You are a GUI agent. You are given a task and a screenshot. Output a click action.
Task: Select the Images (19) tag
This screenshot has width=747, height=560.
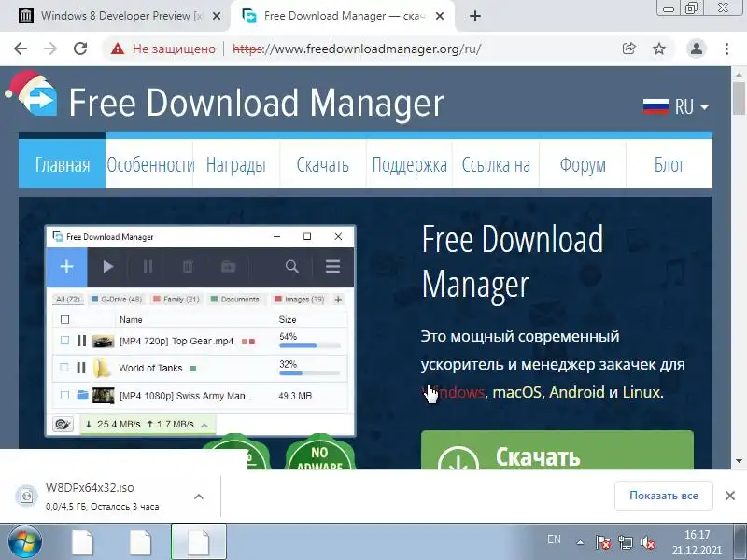coord(300,300)
